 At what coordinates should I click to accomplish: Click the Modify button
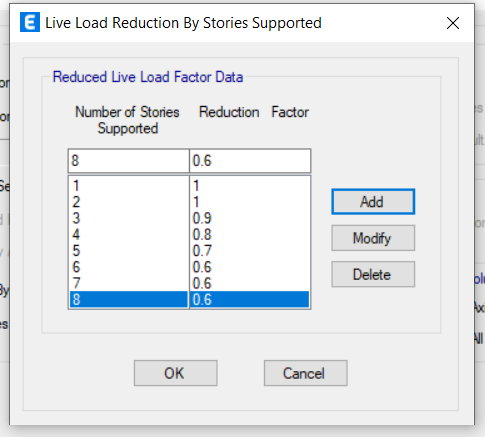coord(373,238)
